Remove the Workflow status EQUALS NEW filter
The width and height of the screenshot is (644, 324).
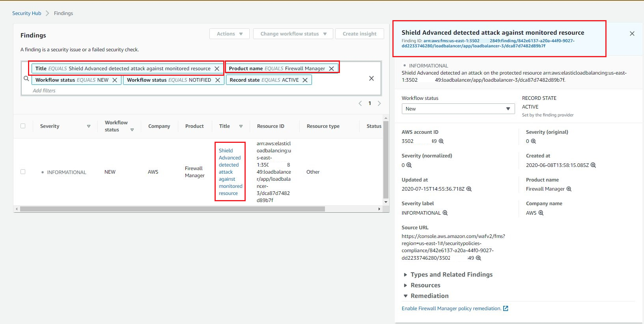pyautogui.click(x=115, y=80)
